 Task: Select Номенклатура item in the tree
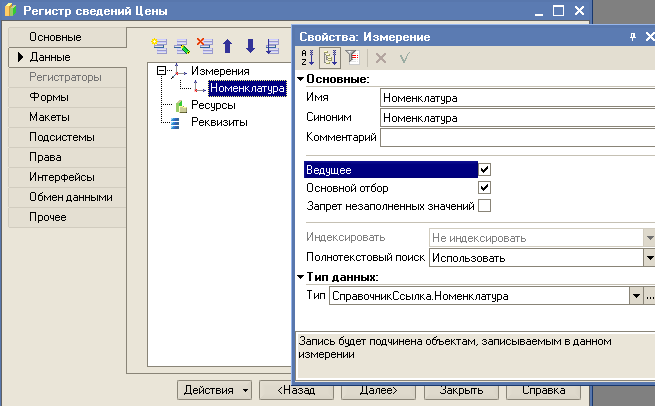(247, 88)
